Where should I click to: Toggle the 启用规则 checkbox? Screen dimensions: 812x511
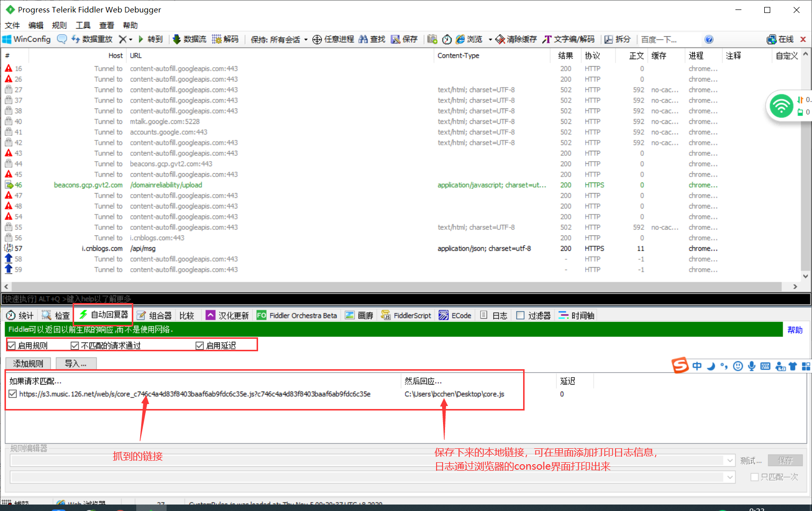(11, 346)
